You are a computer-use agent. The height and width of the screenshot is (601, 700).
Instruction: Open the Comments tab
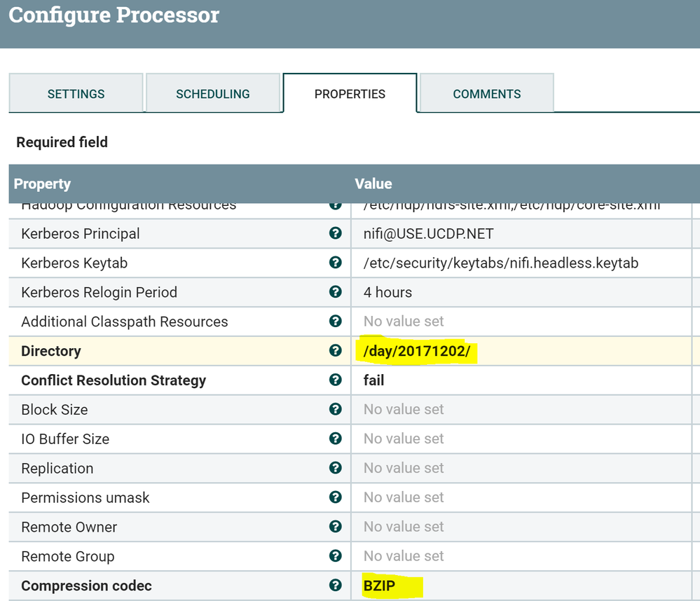(486, 94)
